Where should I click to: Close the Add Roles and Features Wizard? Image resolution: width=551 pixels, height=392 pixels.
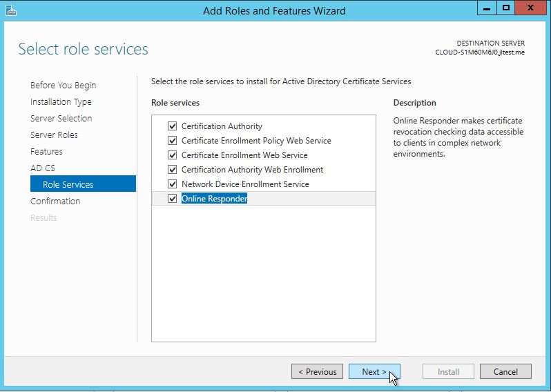[x=530, y=8]
